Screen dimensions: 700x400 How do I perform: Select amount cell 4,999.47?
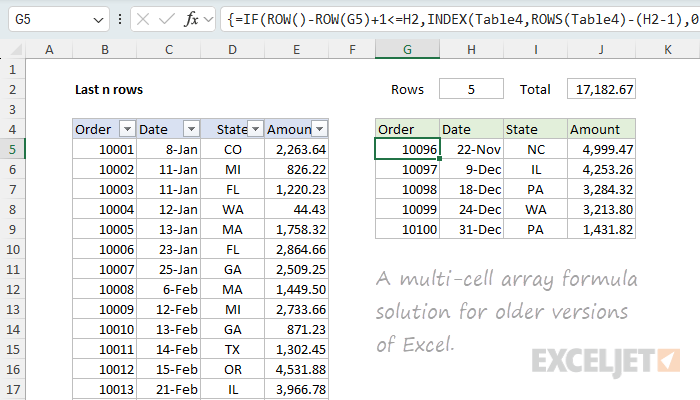tap(601, 150)
